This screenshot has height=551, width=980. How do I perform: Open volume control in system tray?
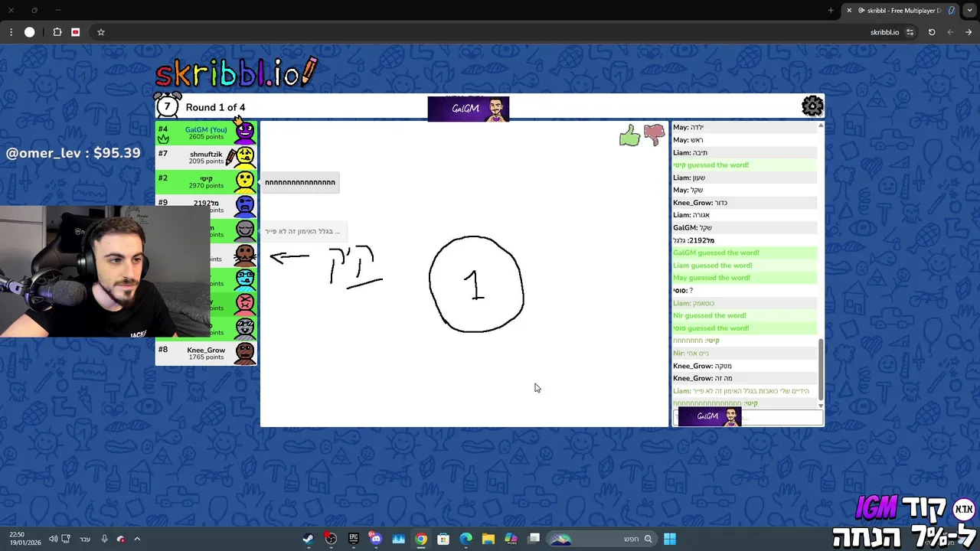pyautogui.click(x=53, y=539)
